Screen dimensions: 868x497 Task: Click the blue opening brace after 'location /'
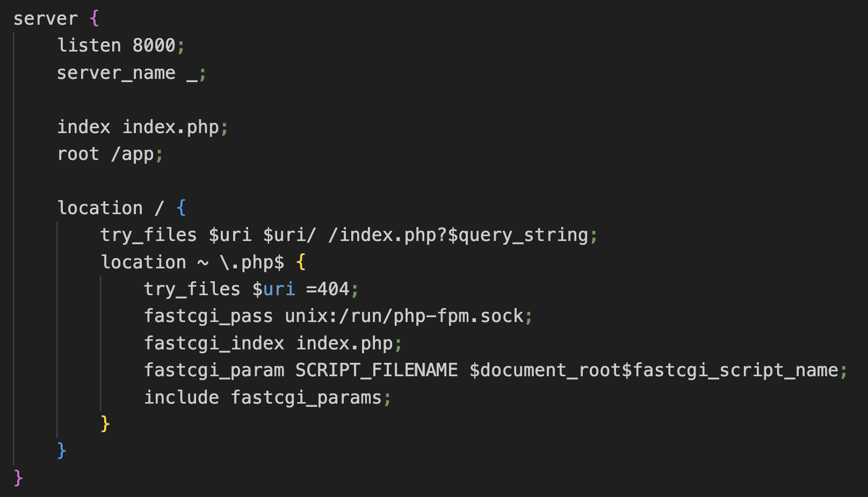point(181,208)
